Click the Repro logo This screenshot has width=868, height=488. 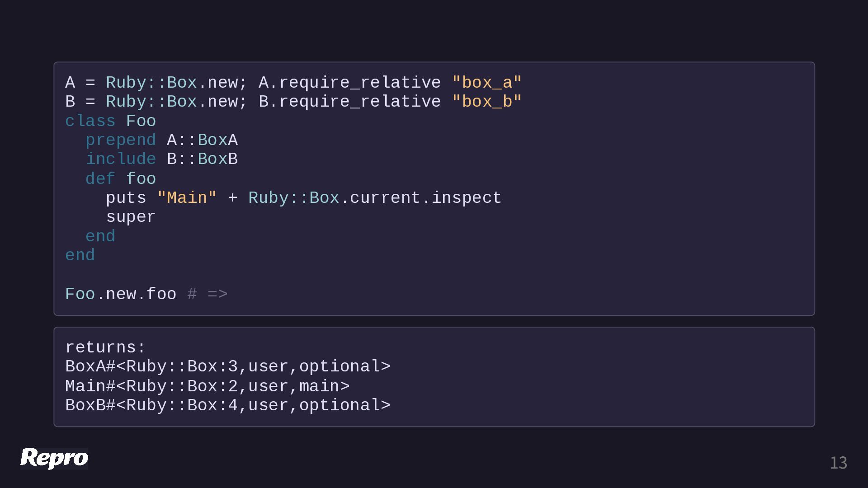click(54, 458)
